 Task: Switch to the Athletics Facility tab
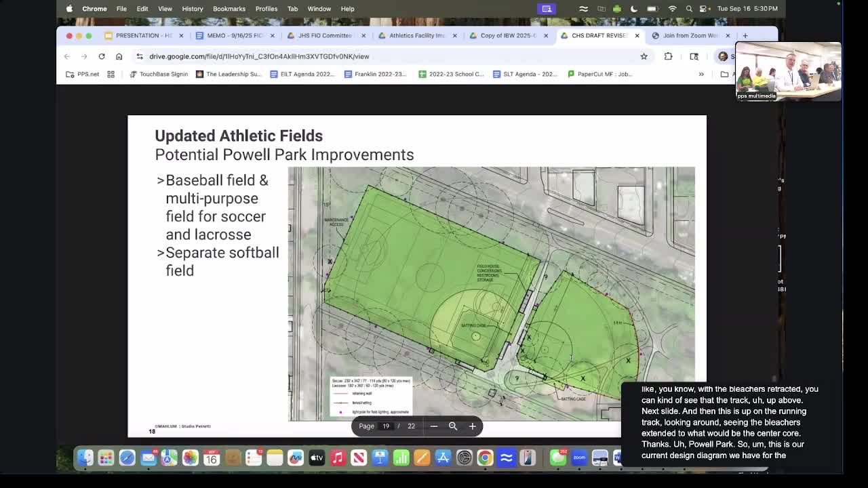[416, 35]
